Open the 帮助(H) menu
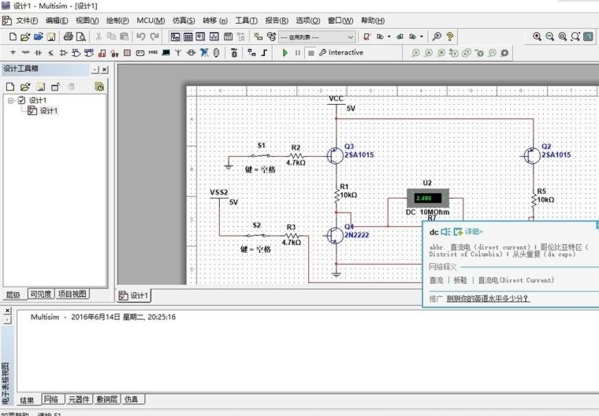Viewport: 599px width, 416px height. click(372, 20)
